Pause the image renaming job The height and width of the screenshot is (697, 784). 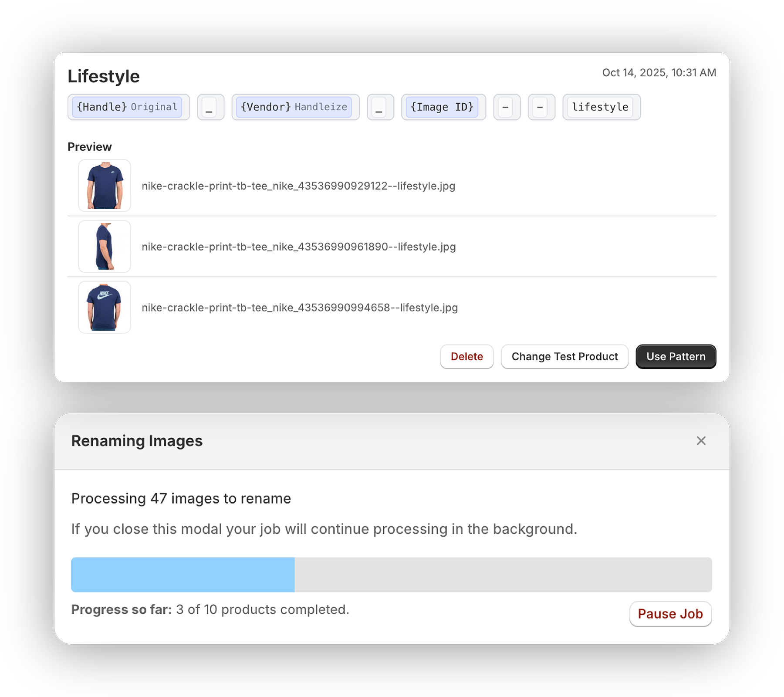[670, 614]
